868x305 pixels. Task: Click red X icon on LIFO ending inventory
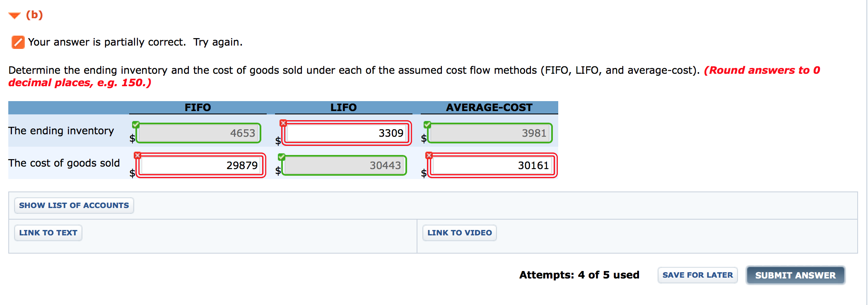283,123
